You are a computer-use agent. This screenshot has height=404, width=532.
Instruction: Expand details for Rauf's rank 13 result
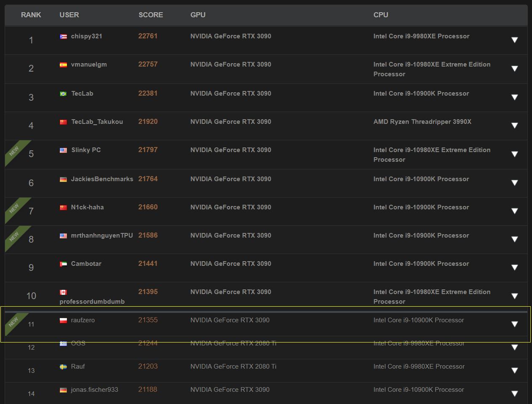click(514, 370)
